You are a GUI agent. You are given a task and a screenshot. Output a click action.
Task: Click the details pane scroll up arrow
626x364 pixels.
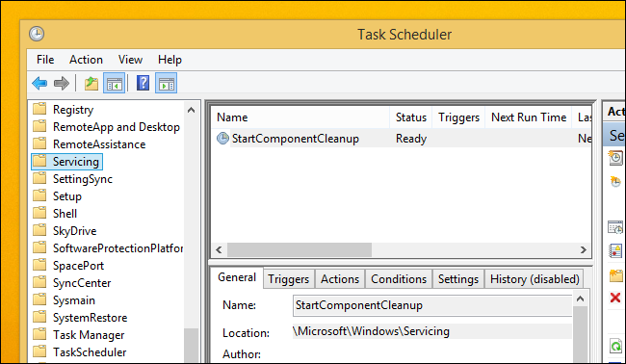(581, 299)
